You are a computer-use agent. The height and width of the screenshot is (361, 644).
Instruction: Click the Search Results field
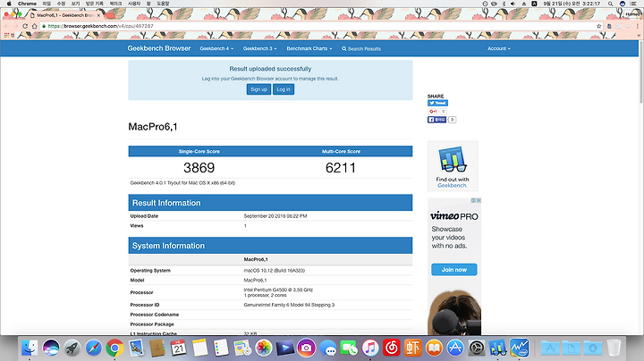(x=364, y=49)
